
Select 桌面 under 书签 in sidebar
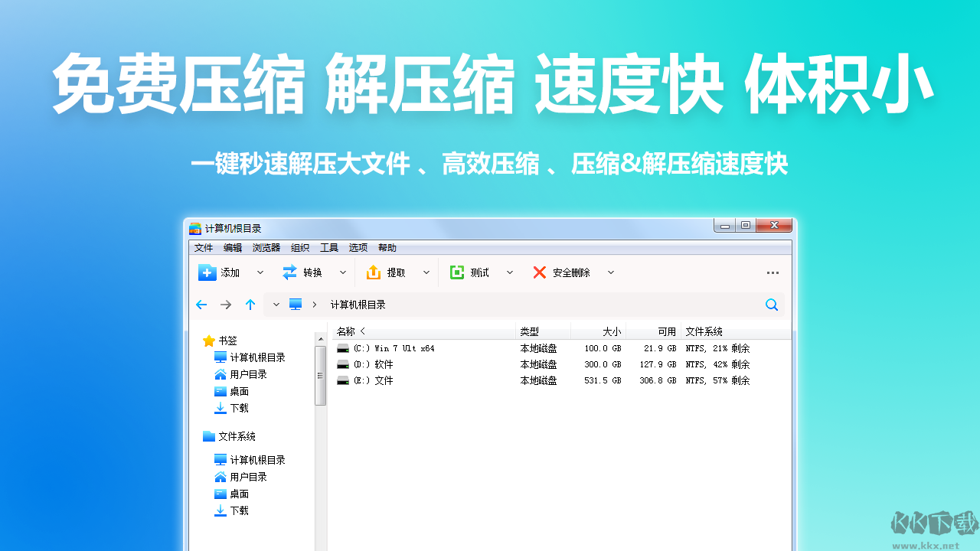click(240, 391)
